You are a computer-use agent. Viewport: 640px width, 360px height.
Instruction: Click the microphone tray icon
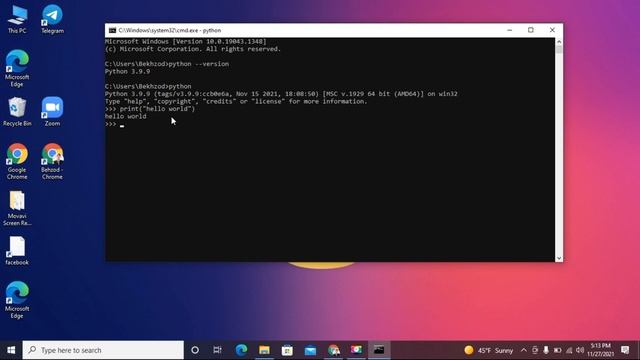click(x=546, y=350)
